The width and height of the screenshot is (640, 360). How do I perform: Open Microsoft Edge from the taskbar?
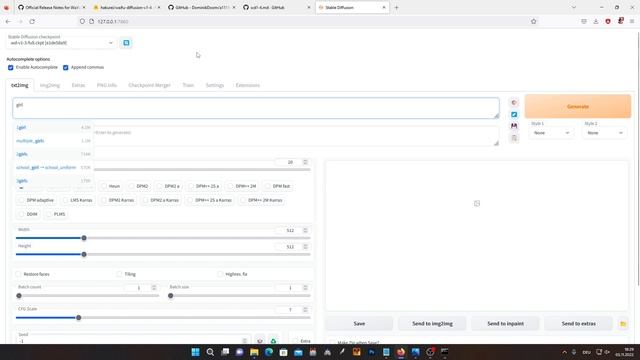pyautogui.click(x=269, y=352)
